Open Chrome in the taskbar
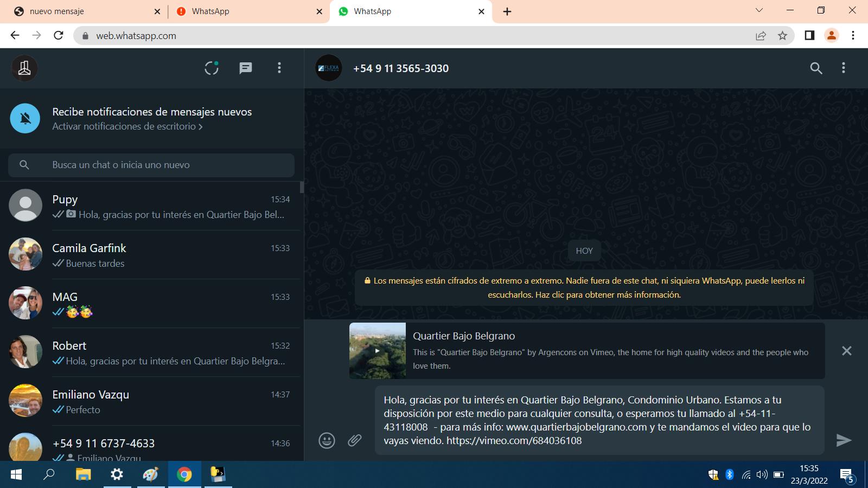Viewport: 868px width, 488px height. tap(184, 474)
